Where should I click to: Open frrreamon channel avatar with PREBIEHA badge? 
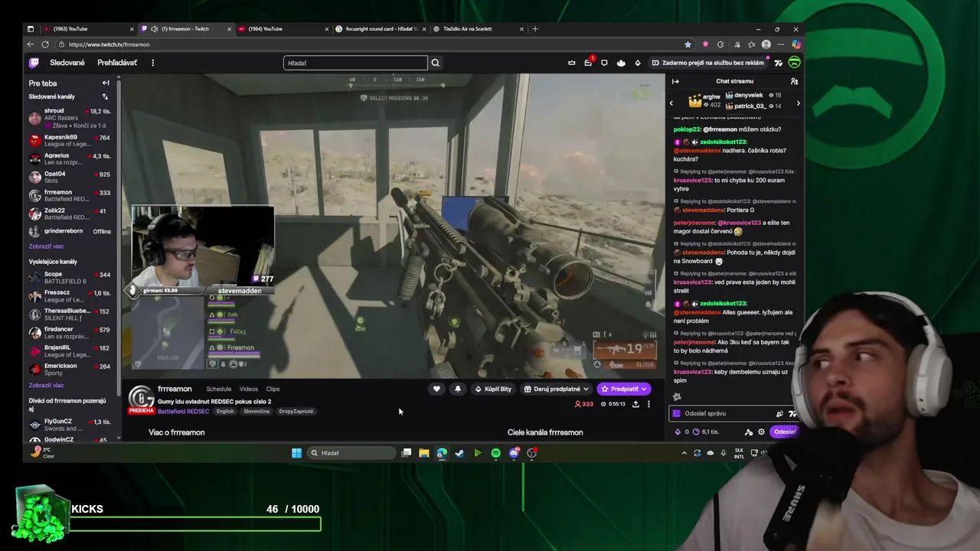(x=141, y=399)
